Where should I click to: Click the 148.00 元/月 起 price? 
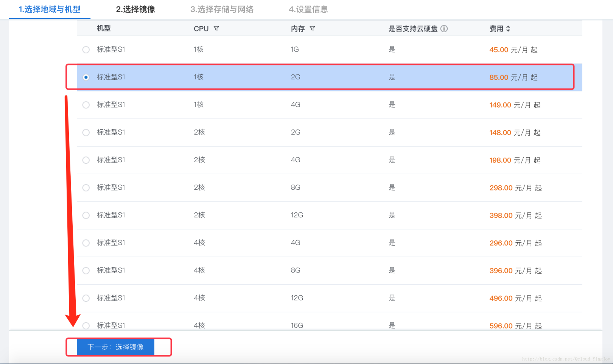pyautogui.click(x=515, y=133)
